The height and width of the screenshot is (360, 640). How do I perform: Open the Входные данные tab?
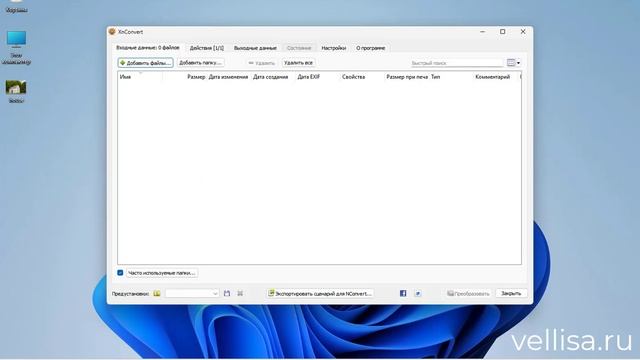(x=148, y=48)
